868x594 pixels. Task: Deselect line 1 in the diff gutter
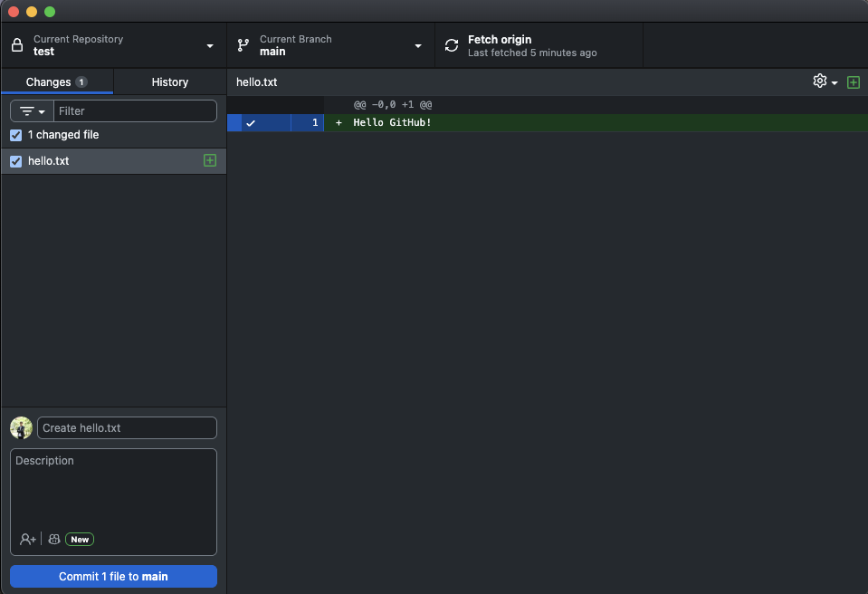(x=251, y=123)
